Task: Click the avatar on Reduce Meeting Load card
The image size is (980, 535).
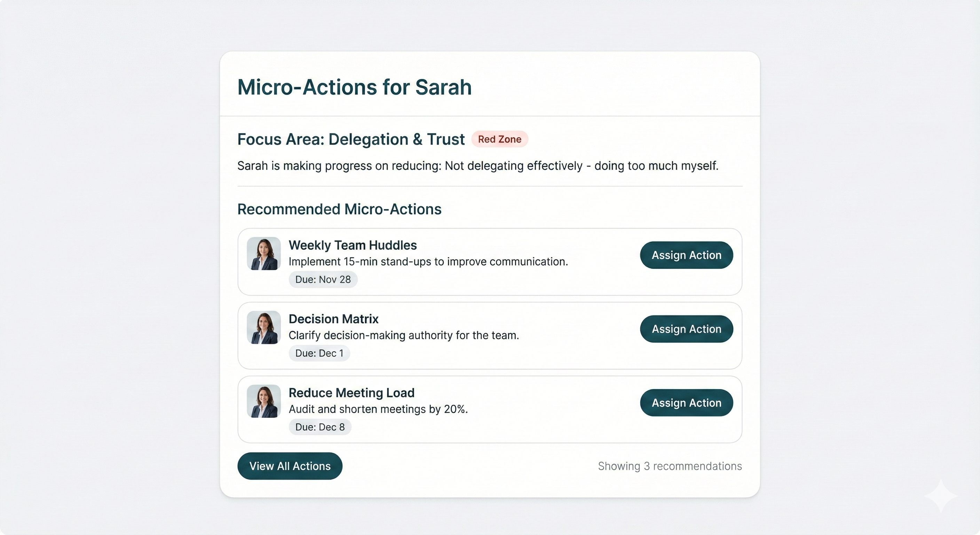Action: coord(264,402)
